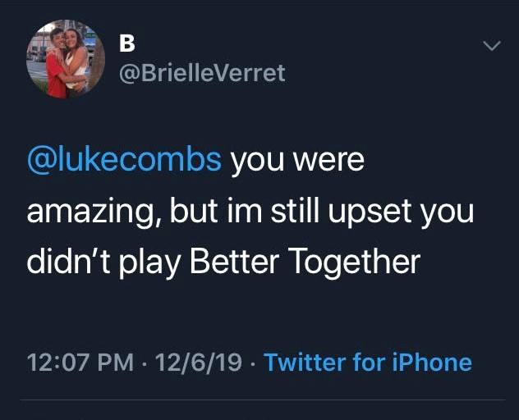Screen dimensions: 519x420
Task: Open the tweet options chevron menu
Action: [492, 48]
